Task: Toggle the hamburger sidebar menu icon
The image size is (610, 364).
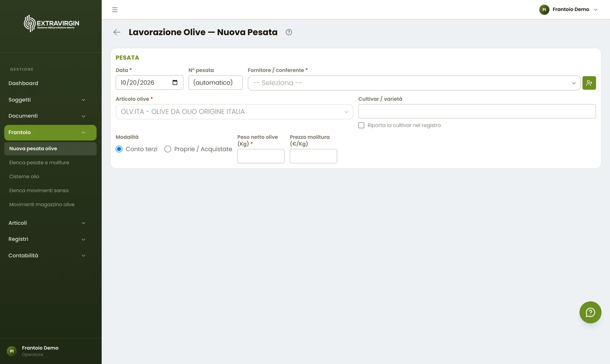Action: (x=115, y=10)
